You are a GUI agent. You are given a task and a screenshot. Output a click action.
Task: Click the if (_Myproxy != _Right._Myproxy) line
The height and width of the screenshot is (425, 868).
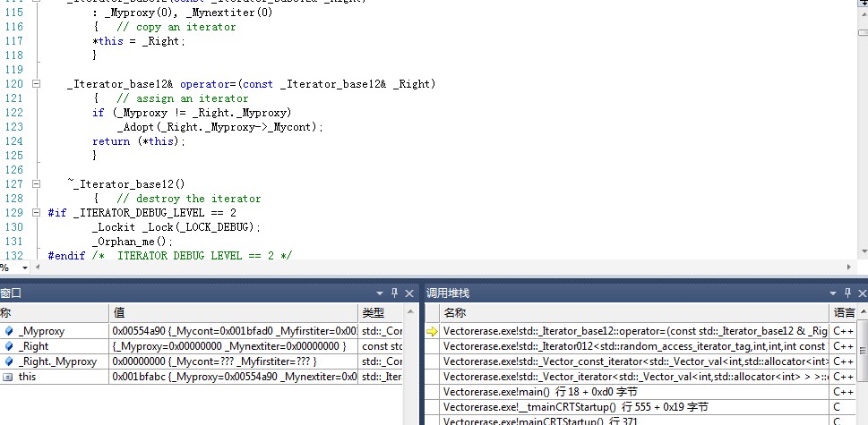[192, 113]
